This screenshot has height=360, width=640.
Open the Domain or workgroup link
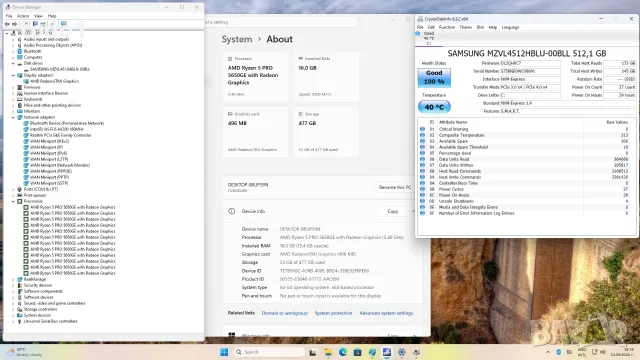pos(284,313)
